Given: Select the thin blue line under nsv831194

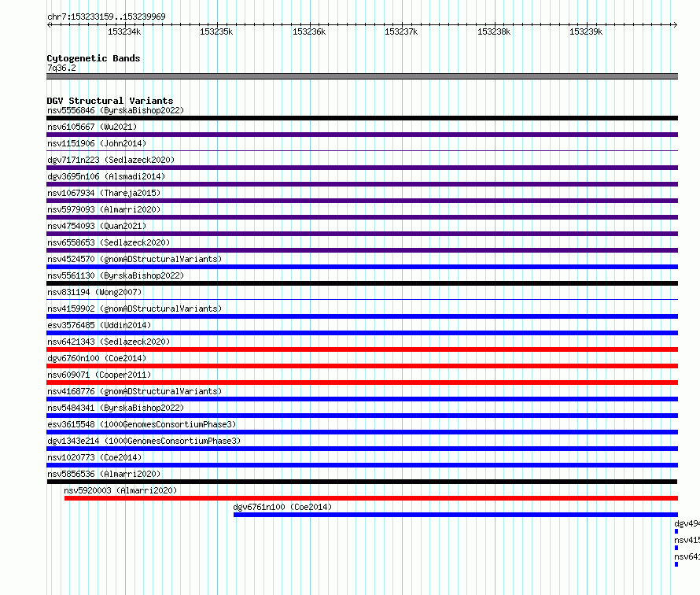Looking at the screenshot, I should tap(362, 300).
